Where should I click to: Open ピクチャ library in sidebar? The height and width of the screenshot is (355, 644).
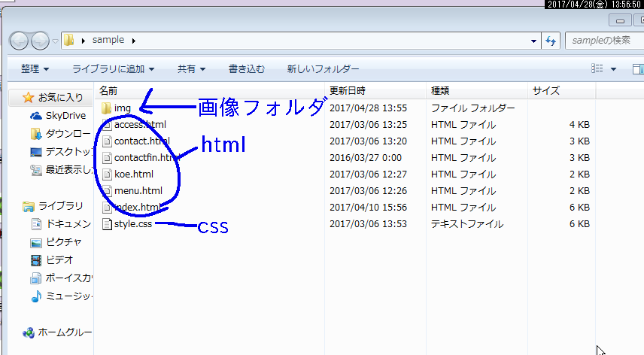tap(56, 242)
